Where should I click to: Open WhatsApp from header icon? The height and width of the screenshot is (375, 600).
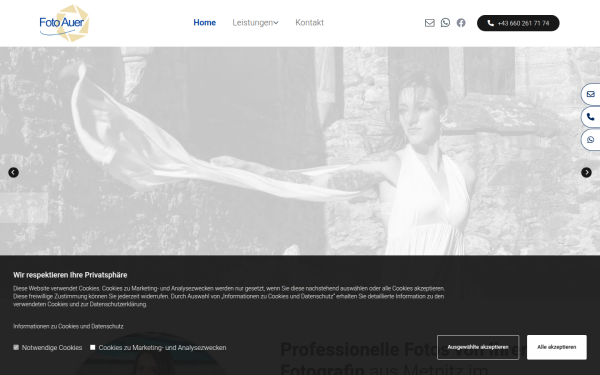(445, 23)
